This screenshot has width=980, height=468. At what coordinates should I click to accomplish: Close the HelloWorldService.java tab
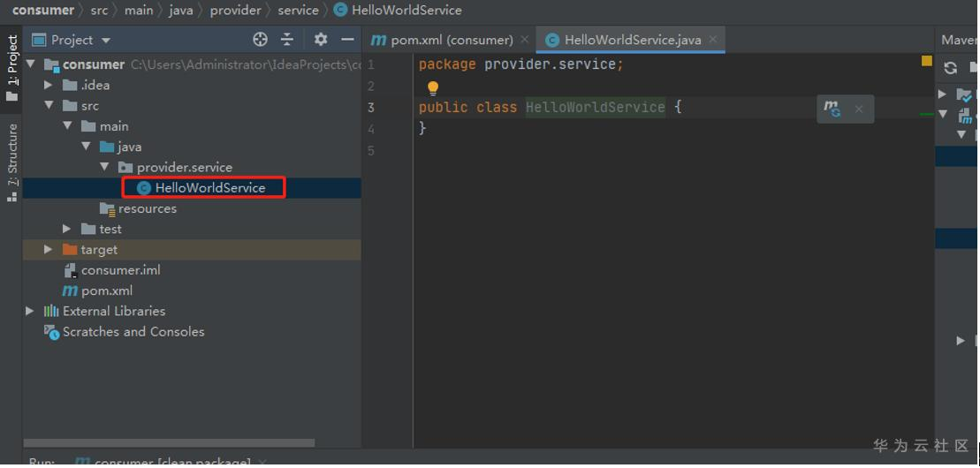pos(713,40)
